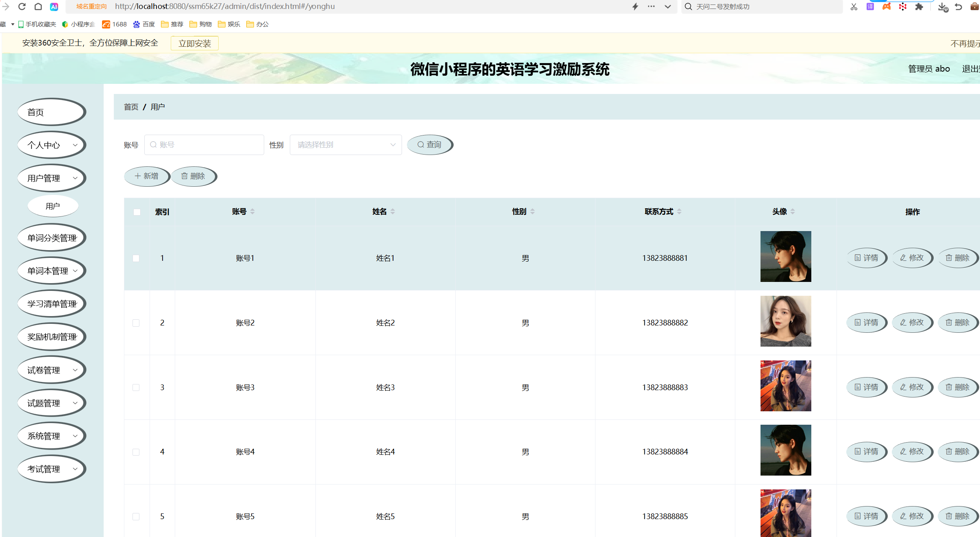Click the top 删除 trash icon button
980x537 pixels.
point(193,176)
